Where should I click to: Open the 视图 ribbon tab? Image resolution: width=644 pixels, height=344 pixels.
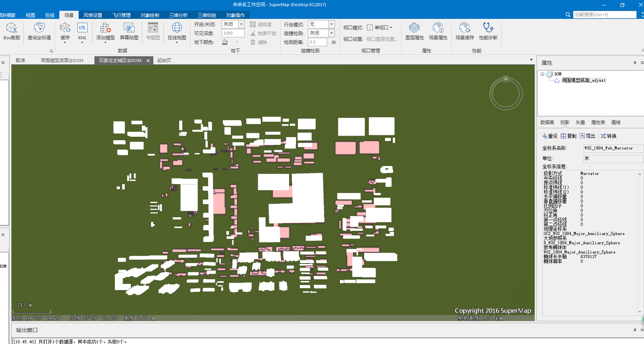[x=30, y=15]
